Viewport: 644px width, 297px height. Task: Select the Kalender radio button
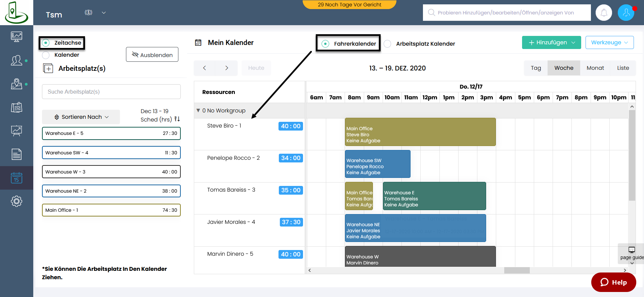46,55
